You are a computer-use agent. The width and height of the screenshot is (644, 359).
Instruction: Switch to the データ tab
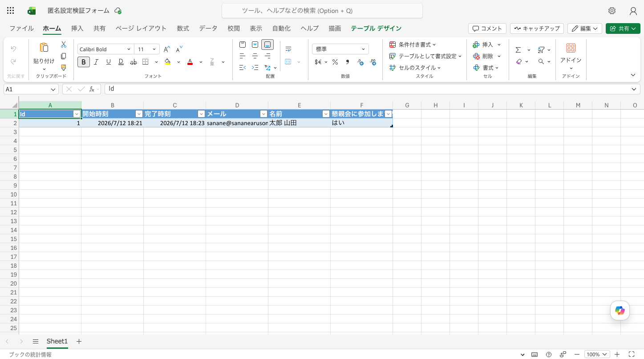208,28
